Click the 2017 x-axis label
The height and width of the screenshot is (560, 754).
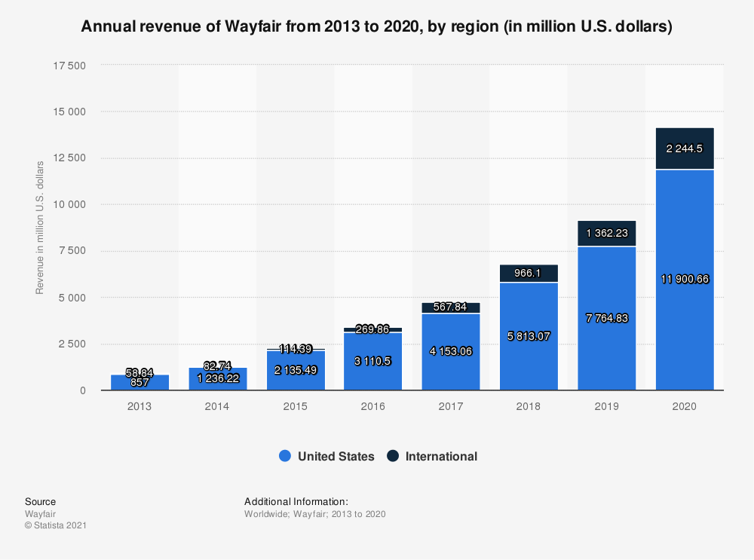tap(451, 407)
